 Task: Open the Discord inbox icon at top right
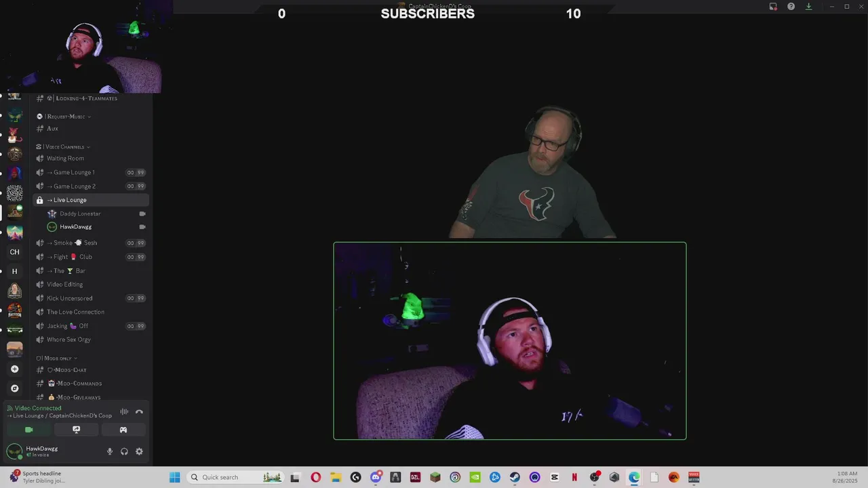[773, 6]
